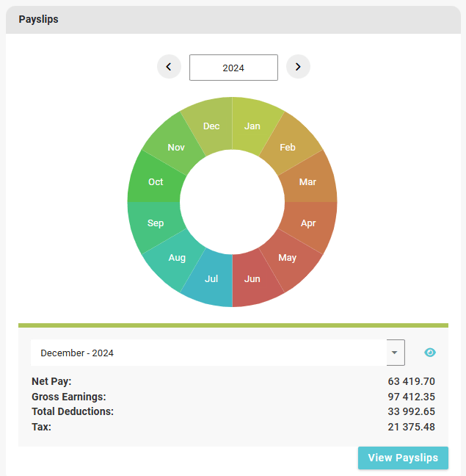Click the Oct segment on the wheel
The height and width of the screenshot is (476, 466).
(156, 181)
